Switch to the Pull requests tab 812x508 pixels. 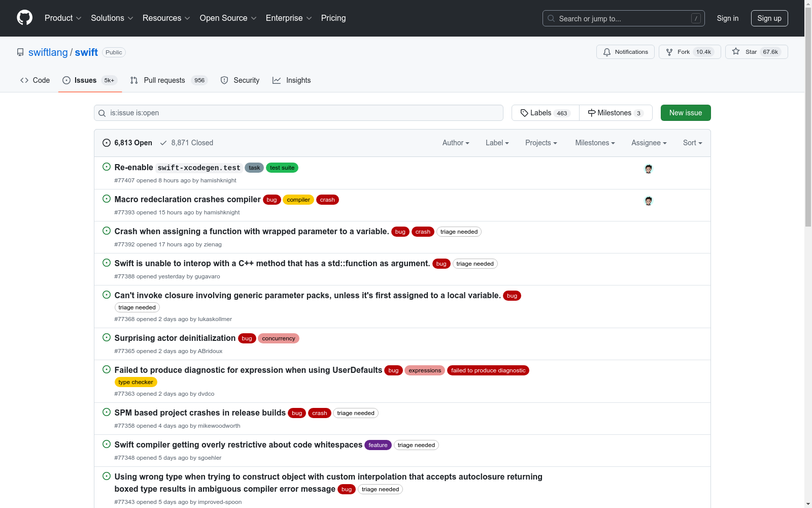pos(168,80)
